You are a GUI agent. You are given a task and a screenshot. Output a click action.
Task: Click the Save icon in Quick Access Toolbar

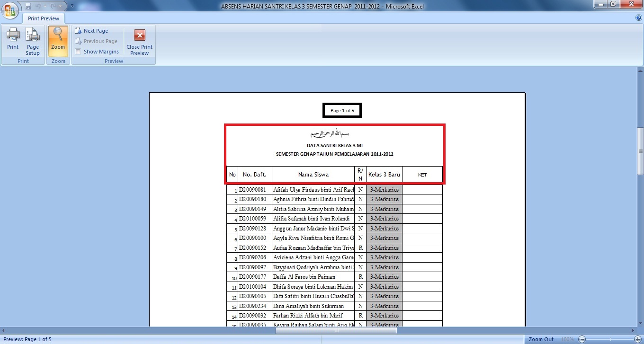click(28, 6)
